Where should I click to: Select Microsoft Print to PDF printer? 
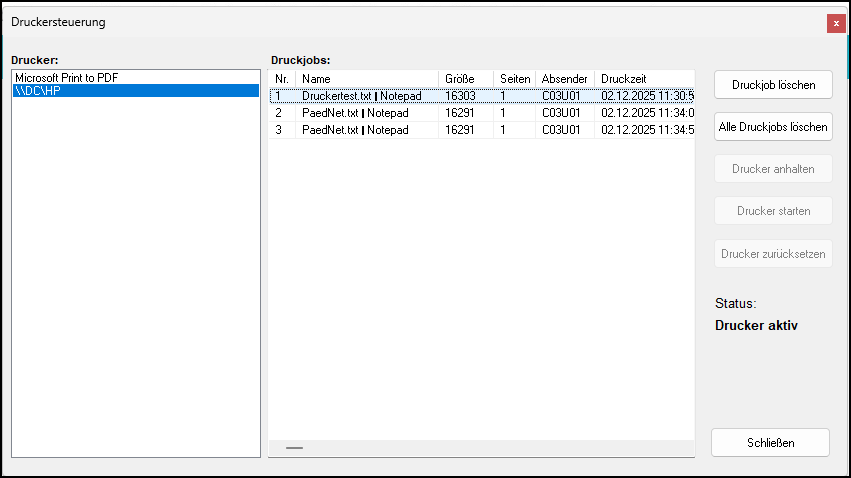67,78
